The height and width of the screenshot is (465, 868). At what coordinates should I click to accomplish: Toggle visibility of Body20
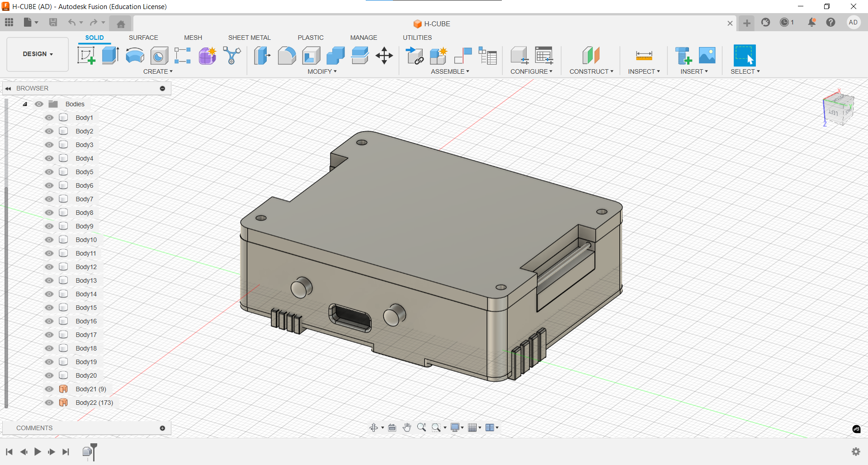(49, 375)
